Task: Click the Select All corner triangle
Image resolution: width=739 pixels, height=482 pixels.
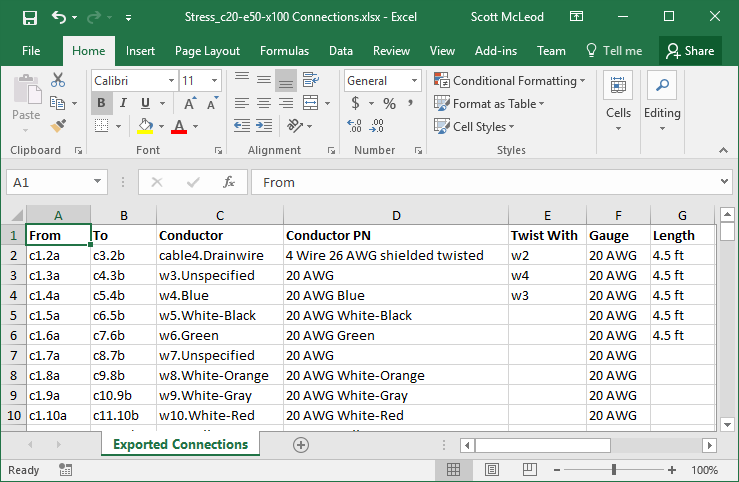Action: 17,215
